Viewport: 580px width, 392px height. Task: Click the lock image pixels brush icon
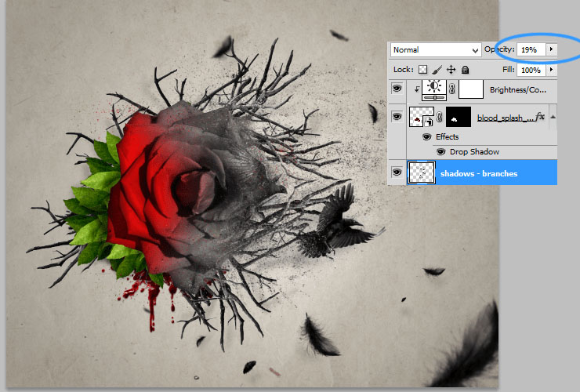[x=437, y=70]
